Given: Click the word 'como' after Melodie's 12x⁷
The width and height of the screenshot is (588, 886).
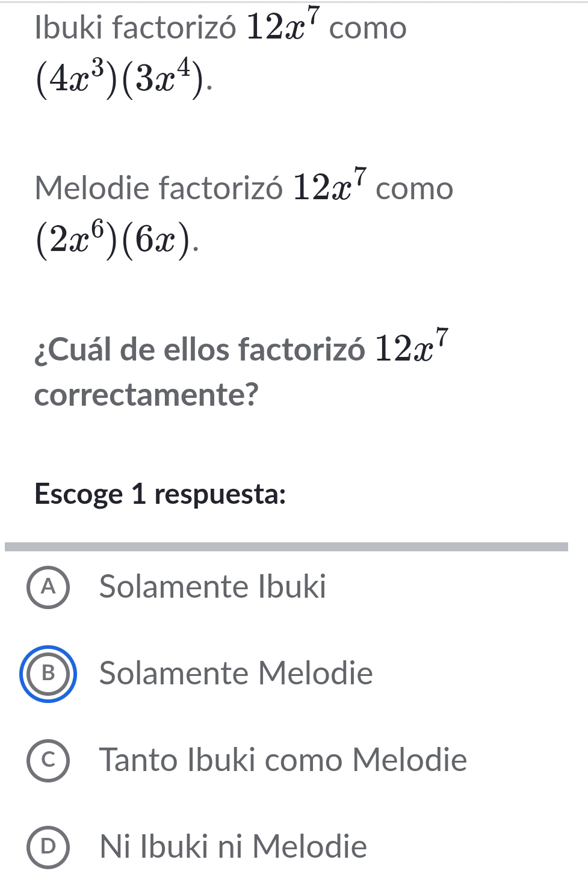Looking at the screenshot, I should pyautogui.click(x=415, y=188).
